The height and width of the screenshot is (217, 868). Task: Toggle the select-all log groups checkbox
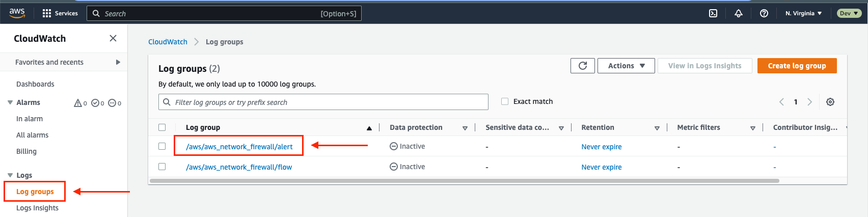click(x=162, y=127)
